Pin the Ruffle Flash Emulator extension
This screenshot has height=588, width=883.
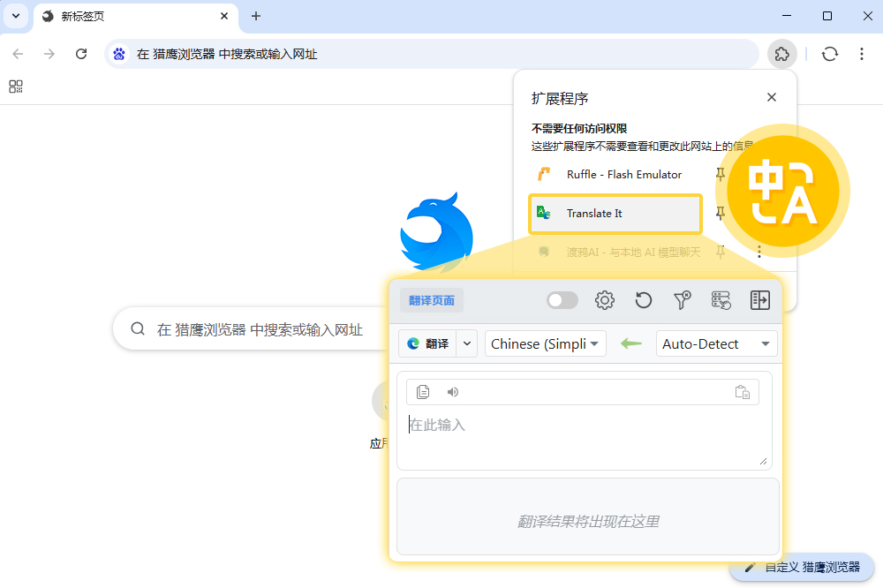click(x=721, y=175)
